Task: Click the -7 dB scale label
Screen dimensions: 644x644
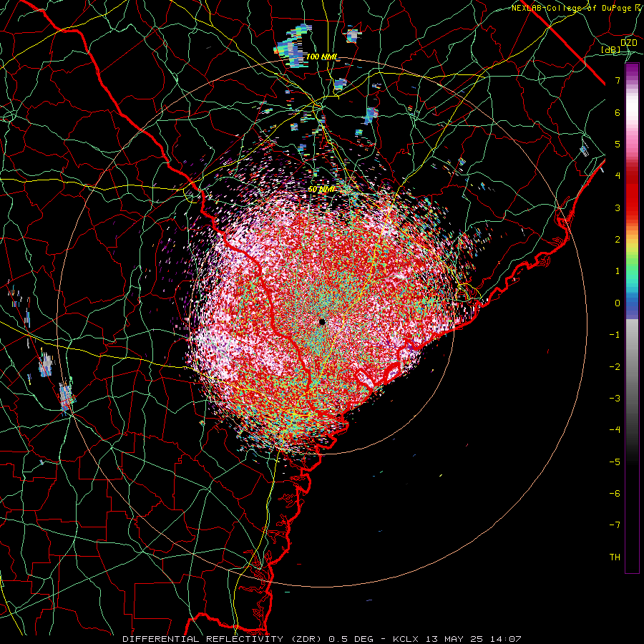Action: (x=615, y=525)
